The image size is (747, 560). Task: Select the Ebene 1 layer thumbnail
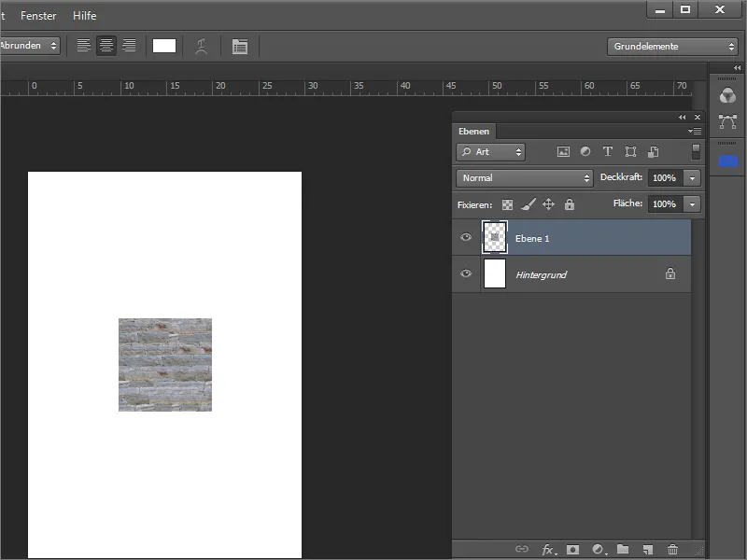pos(495,237)
